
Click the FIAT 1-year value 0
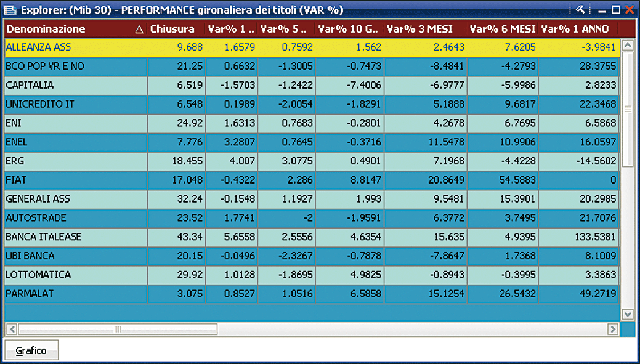614,180
